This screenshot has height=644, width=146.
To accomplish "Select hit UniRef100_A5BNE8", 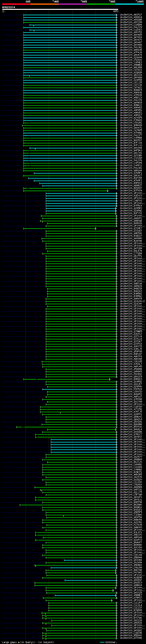I will coord(131,65).
